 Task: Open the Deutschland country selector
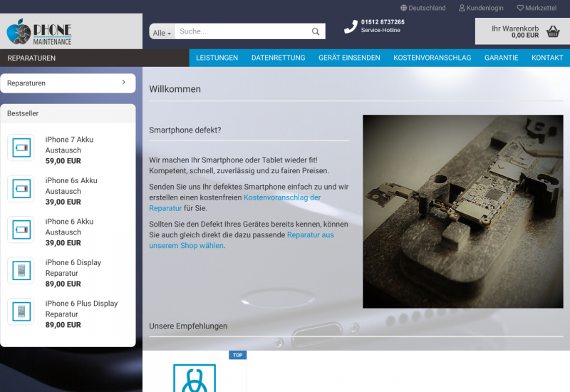click(423, 8)
